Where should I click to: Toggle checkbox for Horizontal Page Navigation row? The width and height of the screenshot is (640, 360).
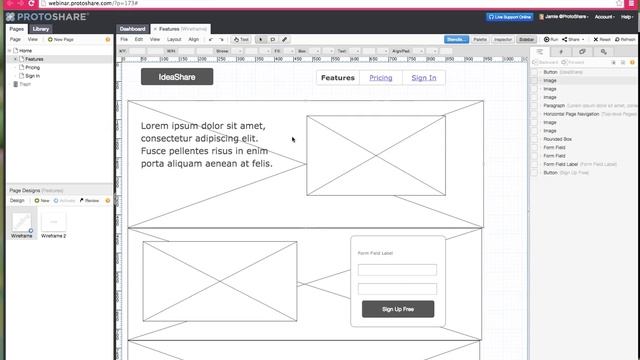pyautogui.click(x=534, y=114)
